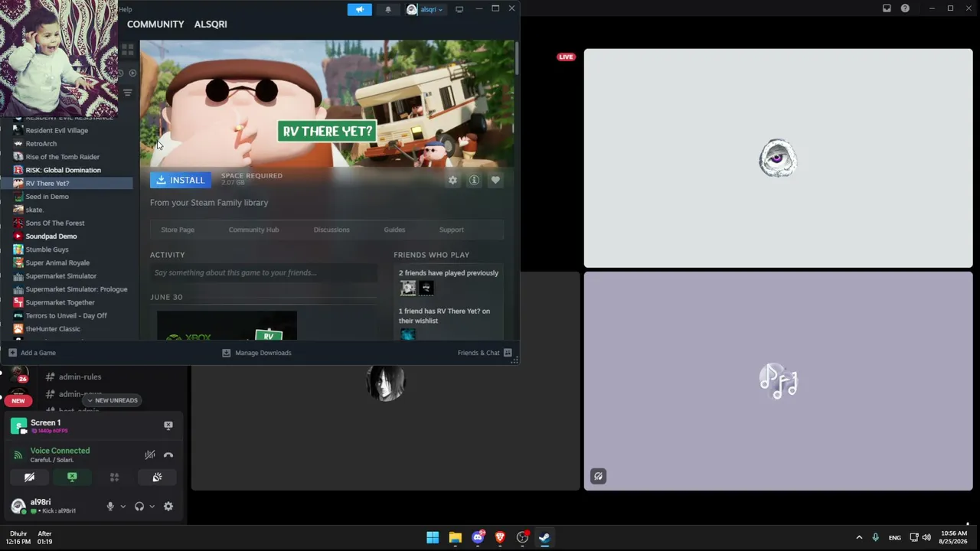Disconnect from Discord voice channel
The height and width of the screenshot is (551, 980).
[168, 455]
